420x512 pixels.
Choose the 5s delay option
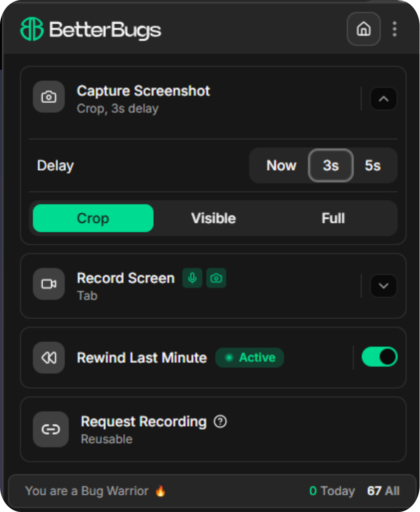click(x=373, y=165)
